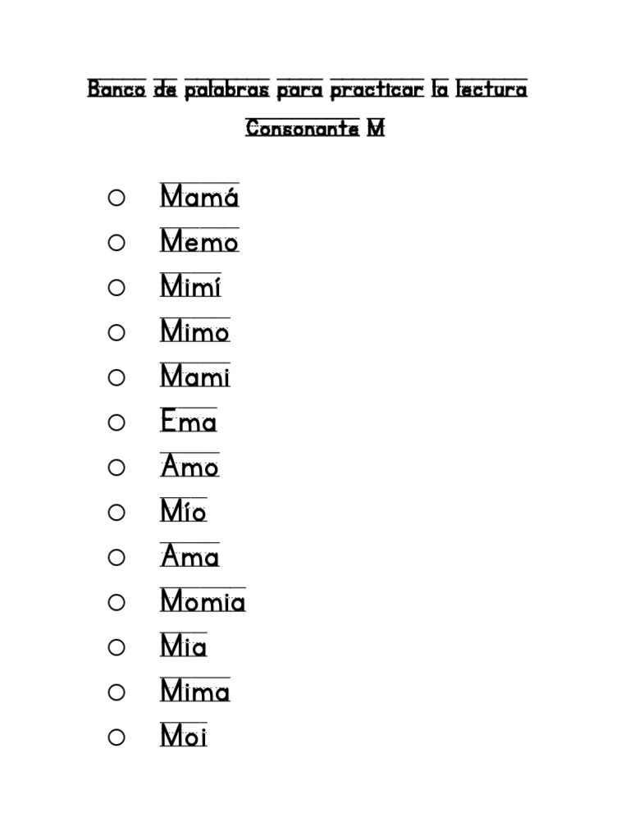Click the title Banco de palabras
The height and width of the screenshot is (840, 630).
(x=178, y=89)
